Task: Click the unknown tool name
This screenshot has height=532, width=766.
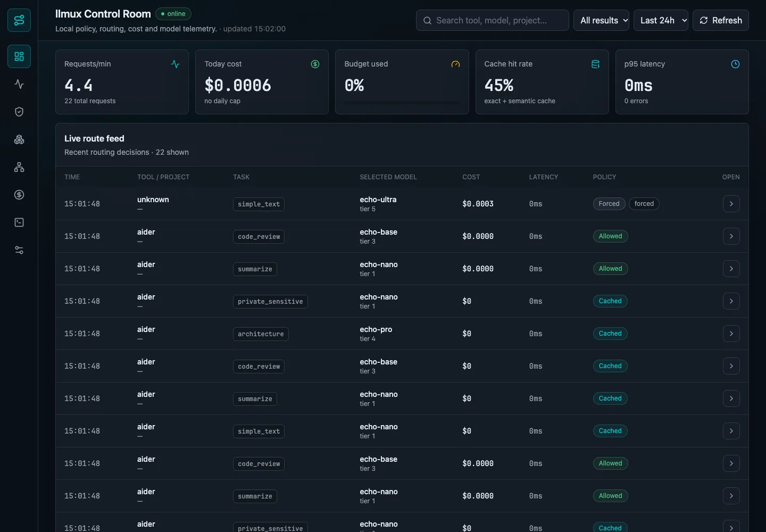Action: (x=153, y=199)
